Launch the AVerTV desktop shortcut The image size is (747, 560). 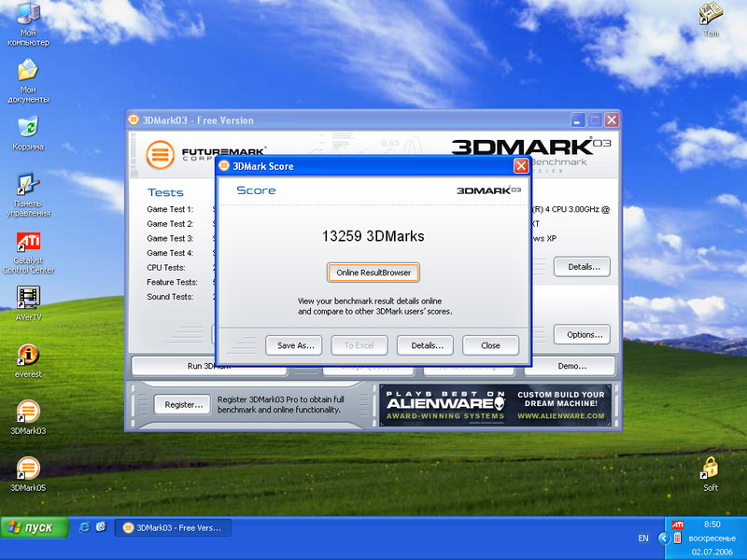point(28,303)
